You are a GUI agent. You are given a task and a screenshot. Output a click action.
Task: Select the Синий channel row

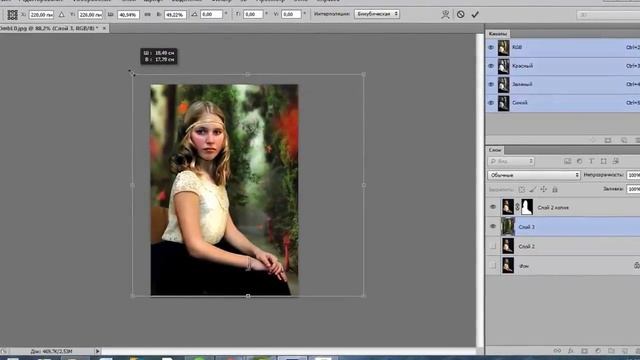563,103
